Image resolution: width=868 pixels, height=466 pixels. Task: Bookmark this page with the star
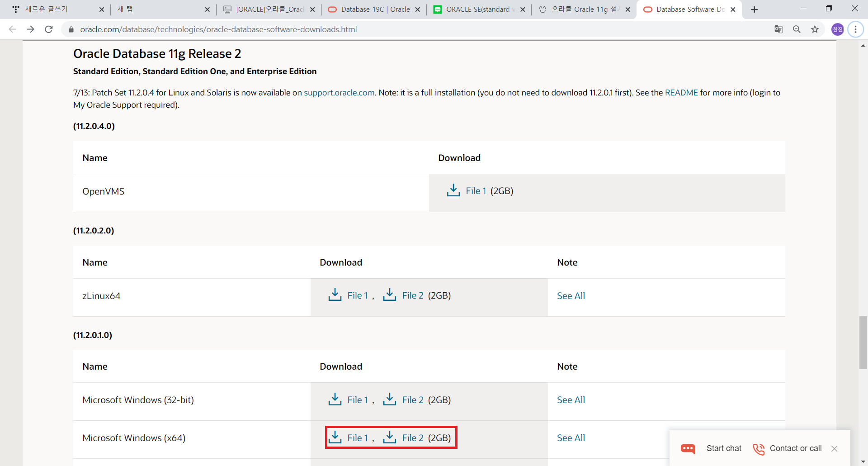[815, 29]
